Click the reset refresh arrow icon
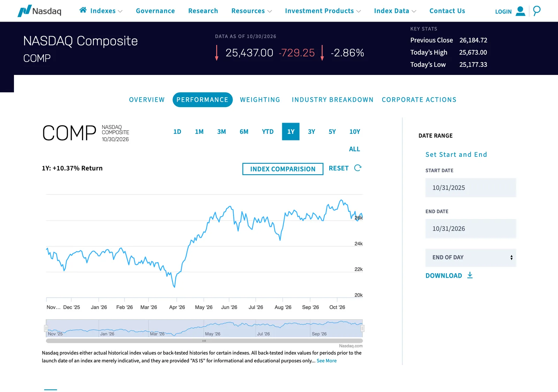 [358, 168]
